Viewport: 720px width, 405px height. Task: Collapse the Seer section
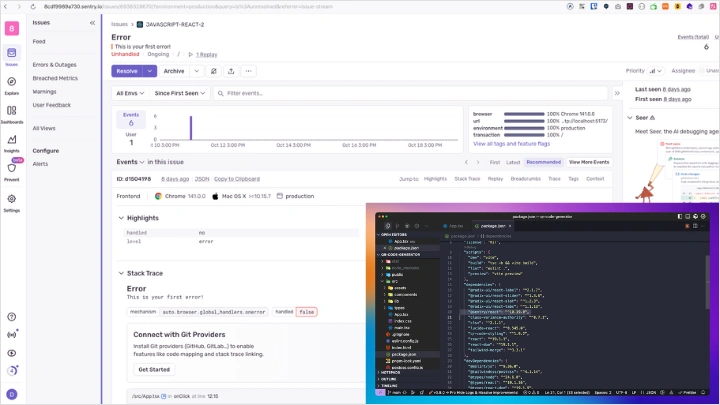point(630,118)
